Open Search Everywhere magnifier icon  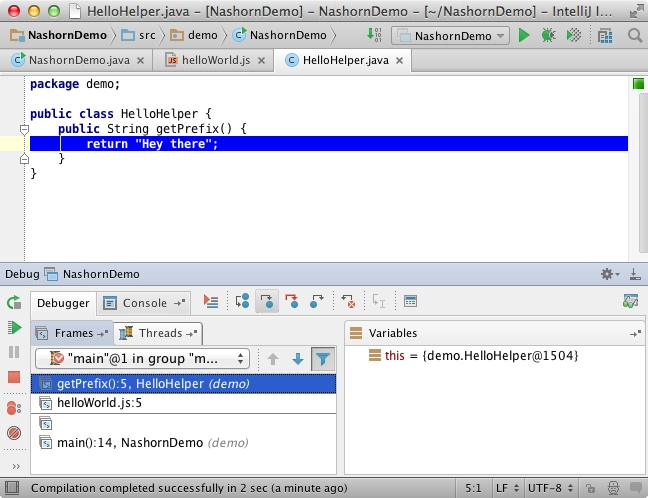tap(635, 36)
